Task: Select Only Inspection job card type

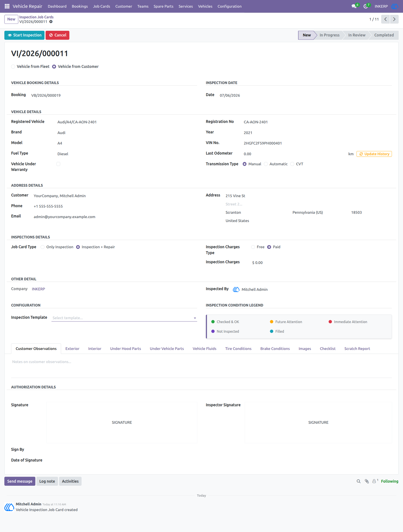Action: click(43, 247)
